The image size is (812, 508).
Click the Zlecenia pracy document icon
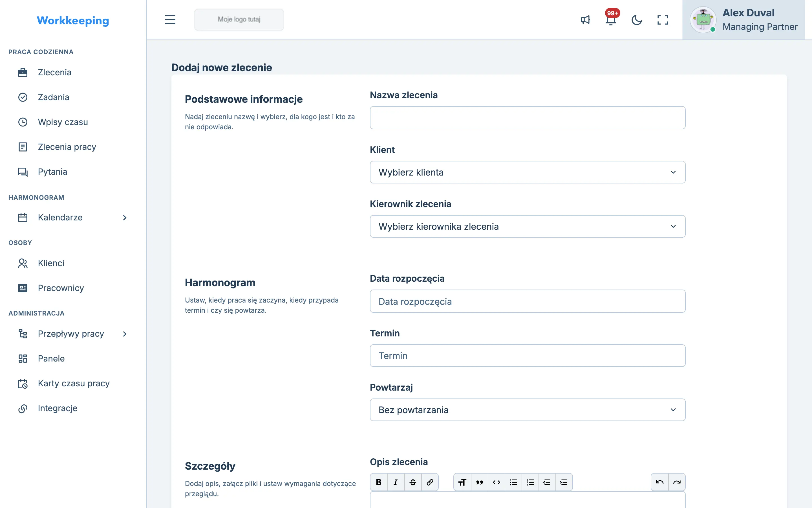click(x=23, y=147)
